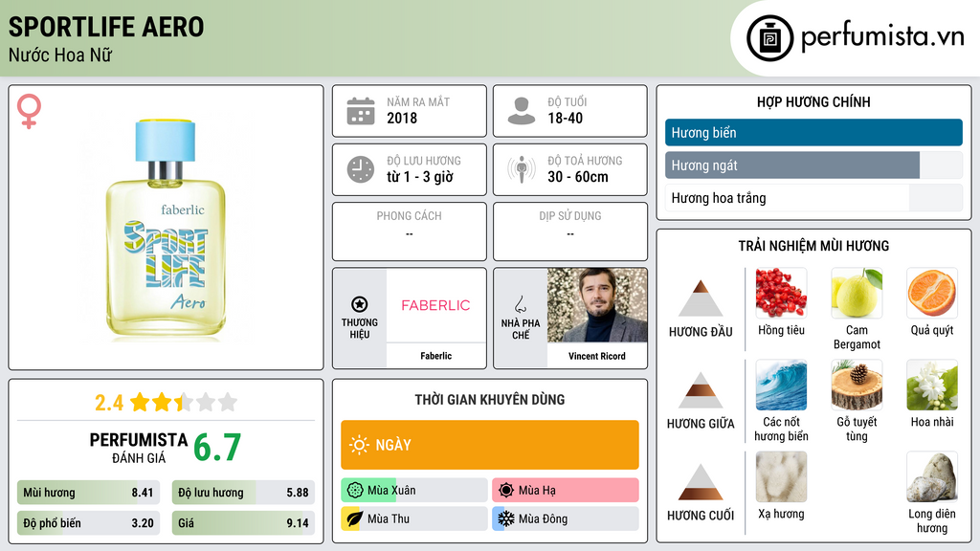Click the sun icon in the Ngày bar

[x=360, y=445]
